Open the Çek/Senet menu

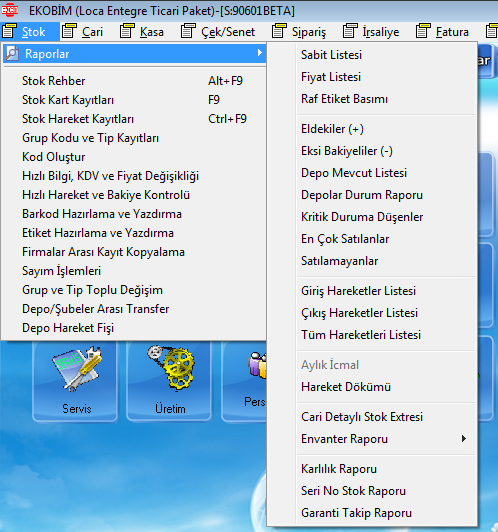(228, 32)
